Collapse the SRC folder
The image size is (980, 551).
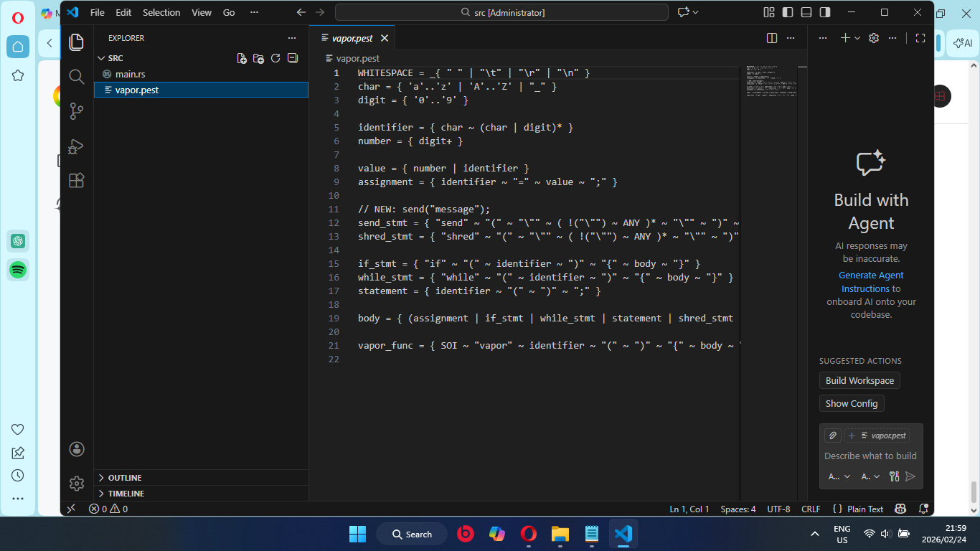point(103,57)
